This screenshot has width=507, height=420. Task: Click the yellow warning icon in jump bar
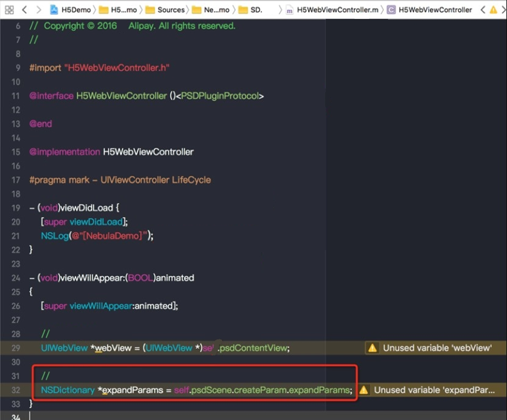coord(493,10)
